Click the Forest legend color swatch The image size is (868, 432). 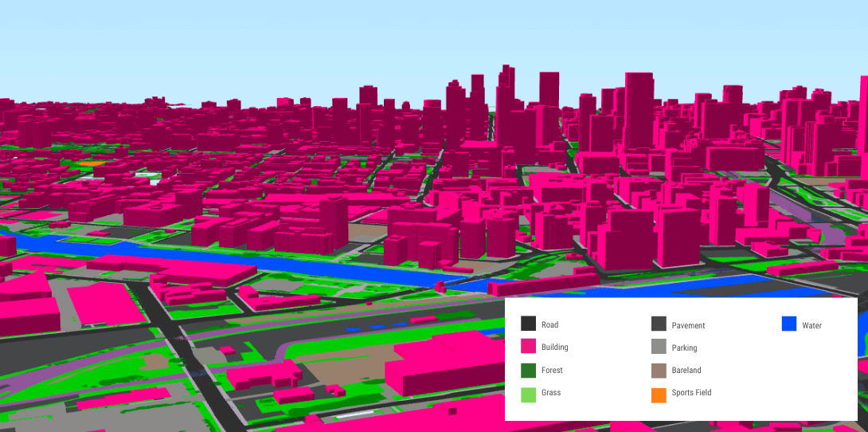pos(528,370)
